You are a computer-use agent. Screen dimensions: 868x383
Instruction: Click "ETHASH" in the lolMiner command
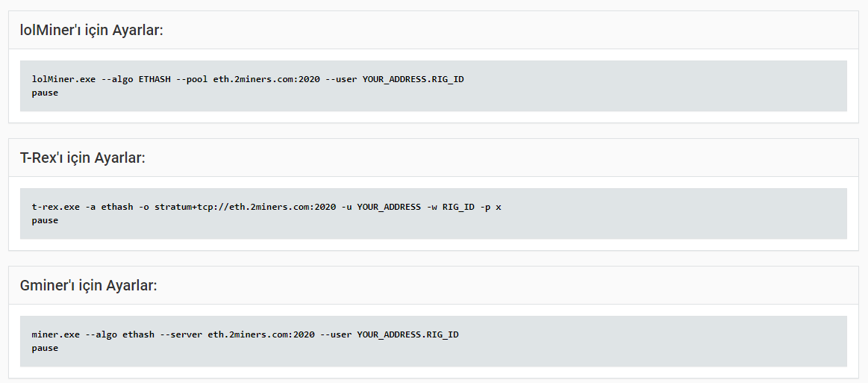click(154, 79)
